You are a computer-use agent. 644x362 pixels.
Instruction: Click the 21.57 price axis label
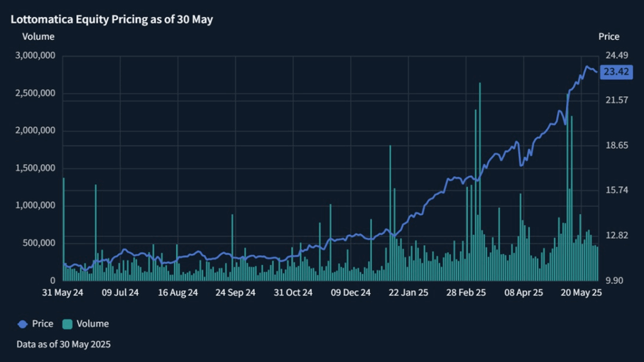coord(617,100)
